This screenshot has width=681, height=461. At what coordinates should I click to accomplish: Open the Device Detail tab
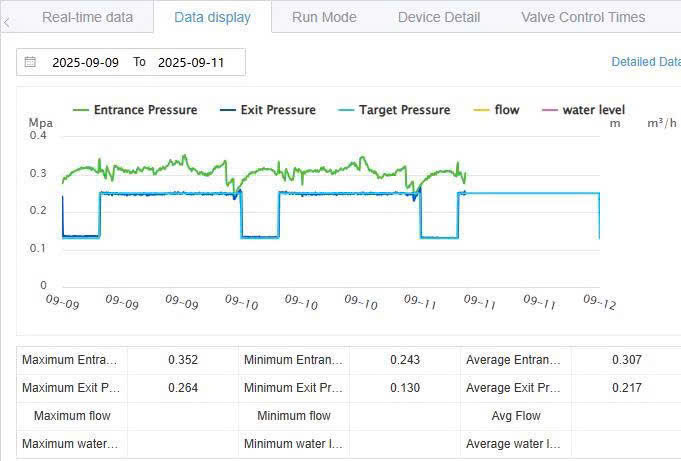439,17
